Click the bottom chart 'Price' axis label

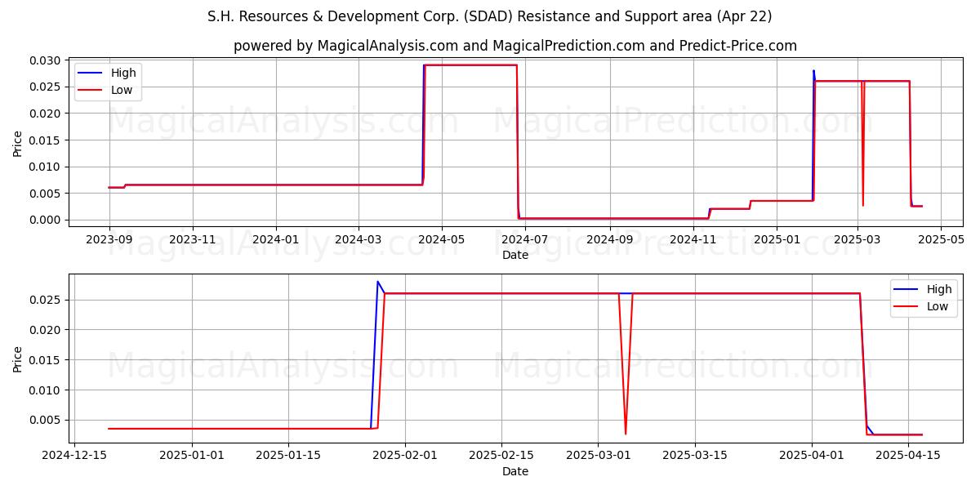(x=18, y=359)
